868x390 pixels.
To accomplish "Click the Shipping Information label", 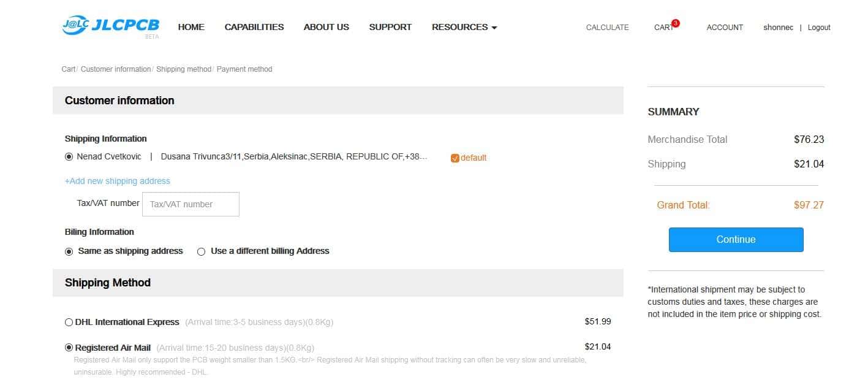I will 106,139.
